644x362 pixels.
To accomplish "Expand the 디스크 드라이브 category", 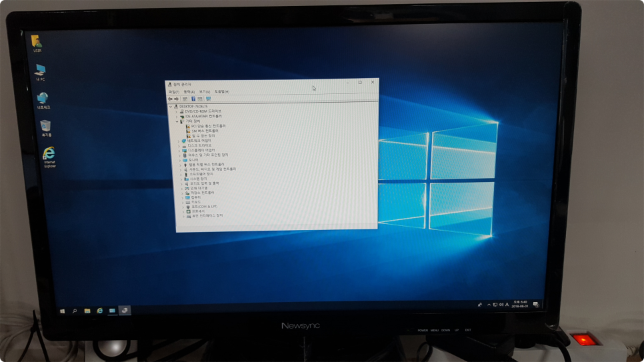I will pyautogui.click(x=179, y=145).
